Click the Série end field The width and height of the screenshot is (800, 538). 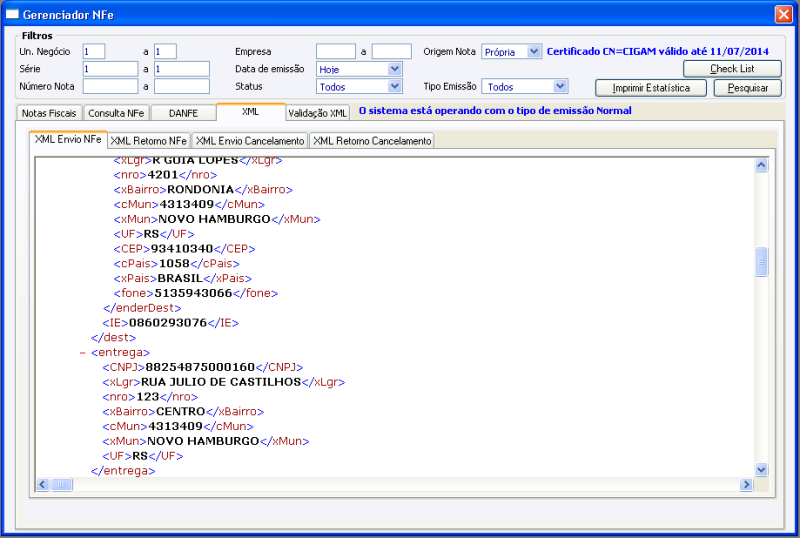[182, 69]
